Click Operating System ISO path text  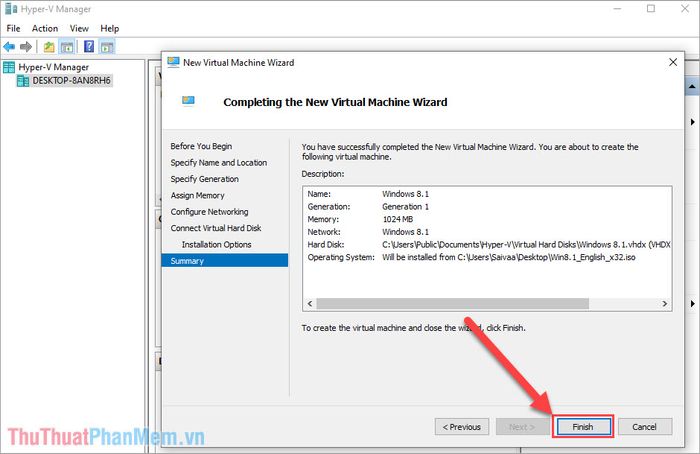click(508, 257)
